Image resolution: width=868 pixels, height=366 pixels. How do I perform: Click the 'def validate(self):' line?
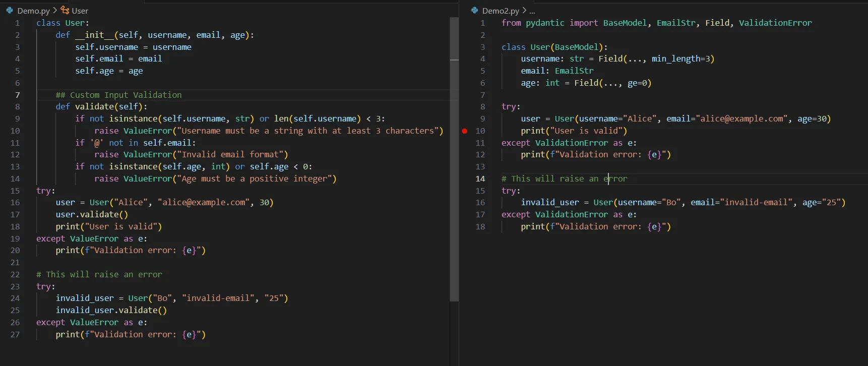(x=101, y=106)
